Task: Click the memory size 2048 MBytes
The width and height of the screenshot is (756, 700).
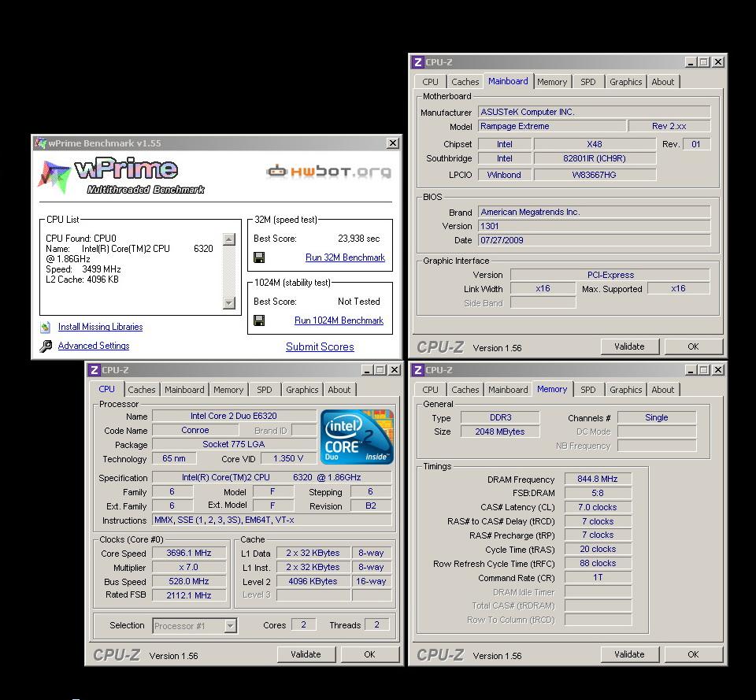Action: [x=500, y=431]
